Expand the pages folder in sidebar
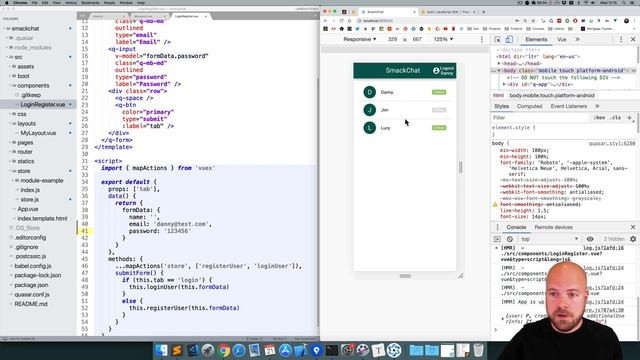This screenshot has height=360, width=640. click(x=10, y=142)
